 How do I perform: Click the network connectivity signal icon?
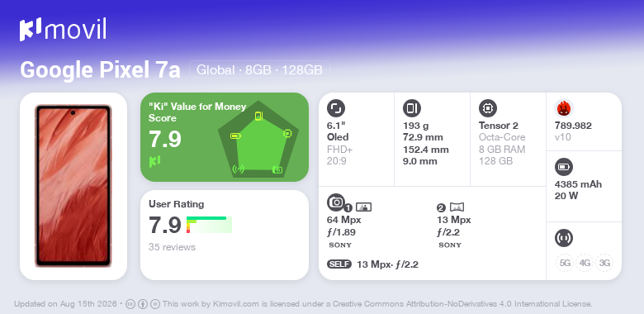point(564,238)
